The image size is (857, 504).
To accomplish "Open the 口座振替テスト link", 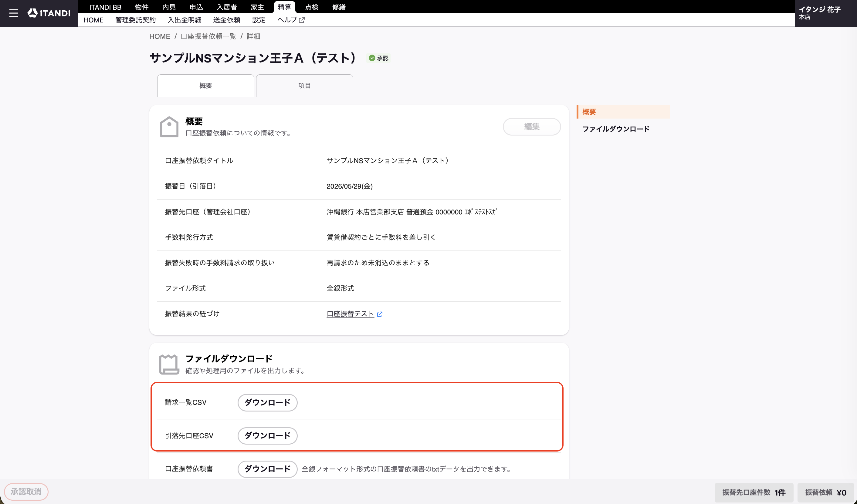I will click(x=350, y=314).
